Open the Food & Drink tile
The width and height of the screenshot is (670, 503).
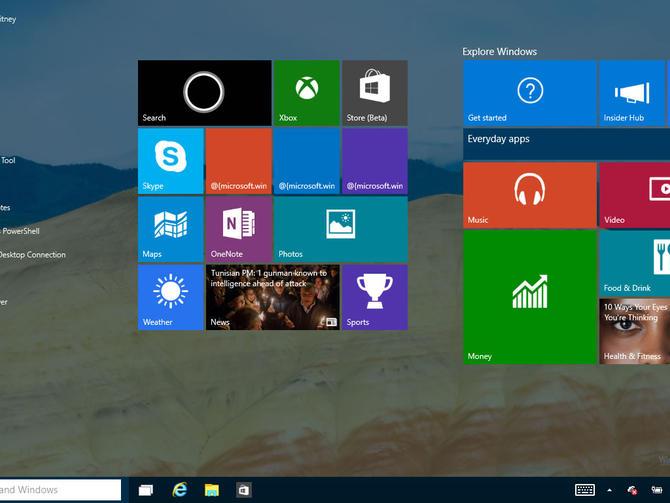click(635, 263)
